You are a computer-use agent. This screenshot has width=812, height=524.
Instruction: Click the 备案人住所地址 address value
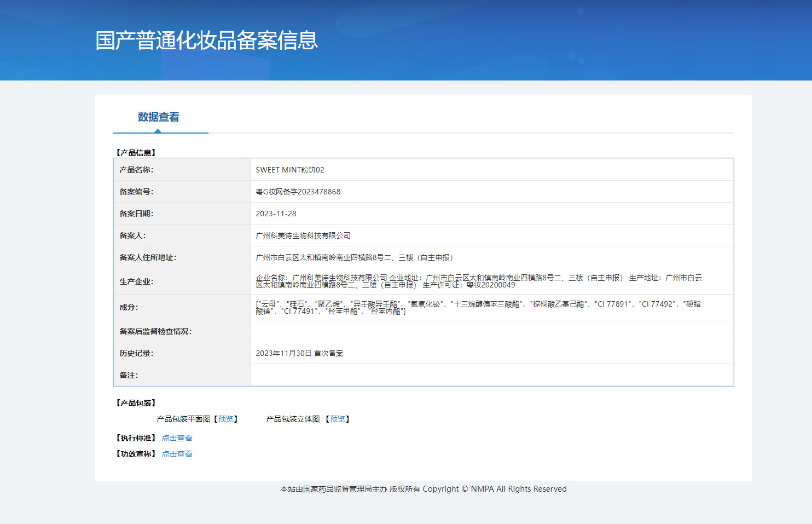click(356, 257)
